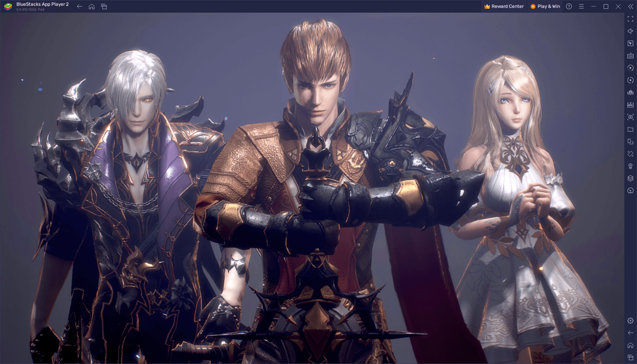
Task: Open the multi-instance manager layers icon
Action: (x=630, y=178)
